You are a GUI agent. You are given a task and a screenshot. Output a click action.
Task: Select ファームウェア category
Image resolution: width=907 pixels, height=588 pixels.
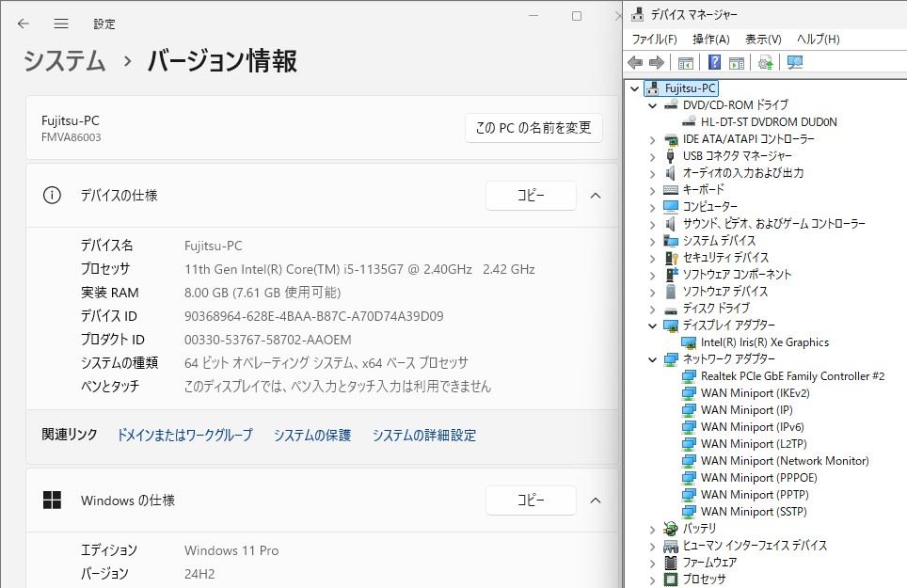coord(709,563)
